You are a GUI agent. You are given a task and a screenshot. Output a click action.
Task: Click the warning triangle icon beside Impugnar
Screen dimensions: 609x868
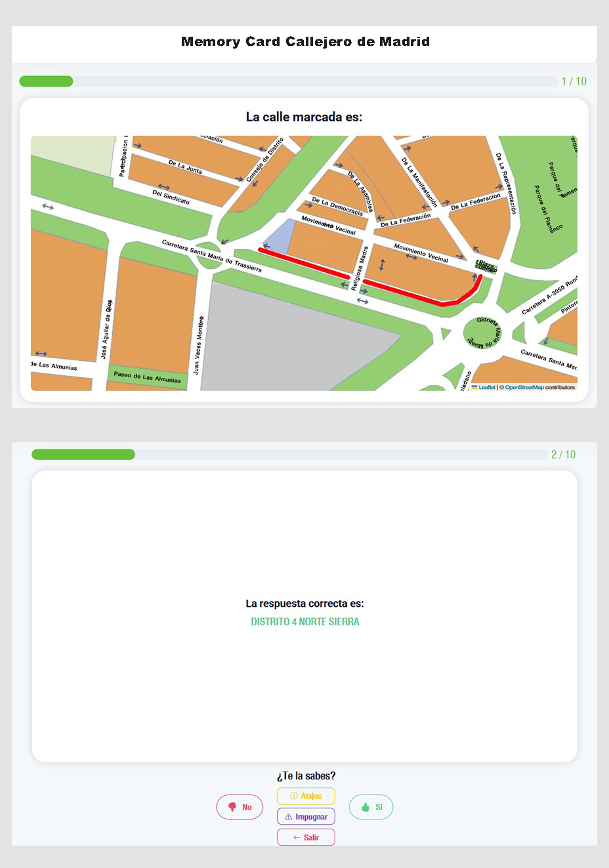pyautogui.click(x=288, y=817)
